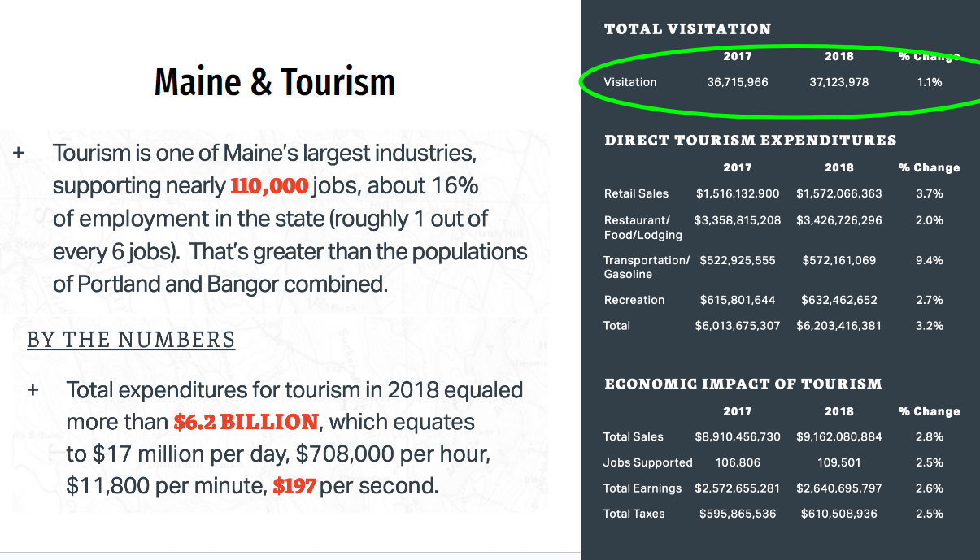The image size is (980, 560).
Task: Click the 2017 Jobs Supported value 106,806
Action: pos(737,462)
